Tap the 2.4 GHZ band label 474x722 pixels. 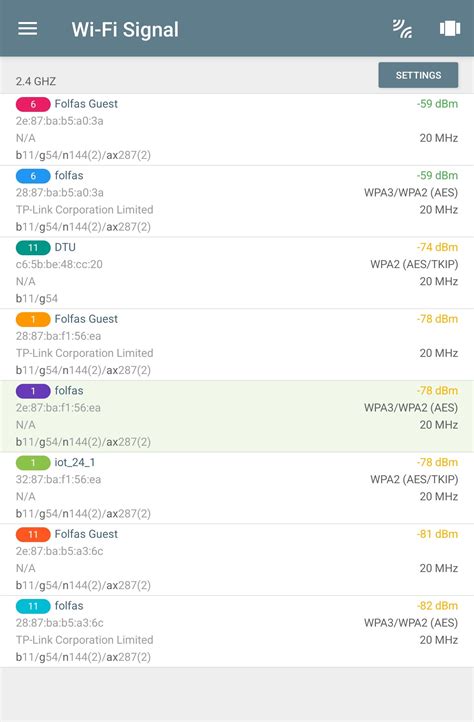click(x=36, y=82)
